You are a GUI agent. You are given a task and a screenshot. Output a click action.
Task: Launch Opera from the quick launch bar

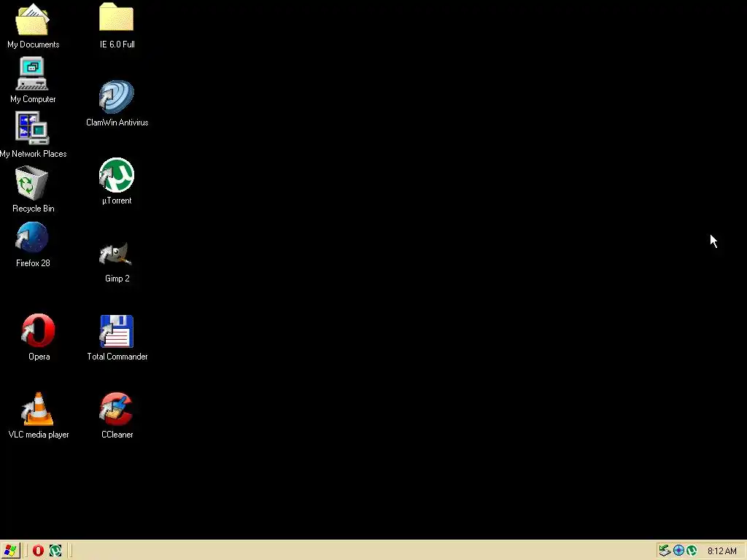[38, 551]
